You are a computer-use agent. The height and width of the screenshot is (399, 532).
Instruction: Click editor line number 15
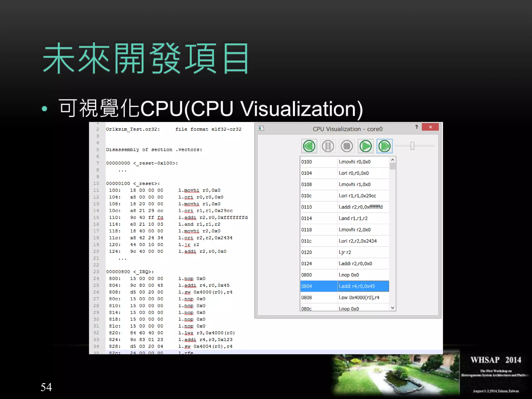coord(96,217)
